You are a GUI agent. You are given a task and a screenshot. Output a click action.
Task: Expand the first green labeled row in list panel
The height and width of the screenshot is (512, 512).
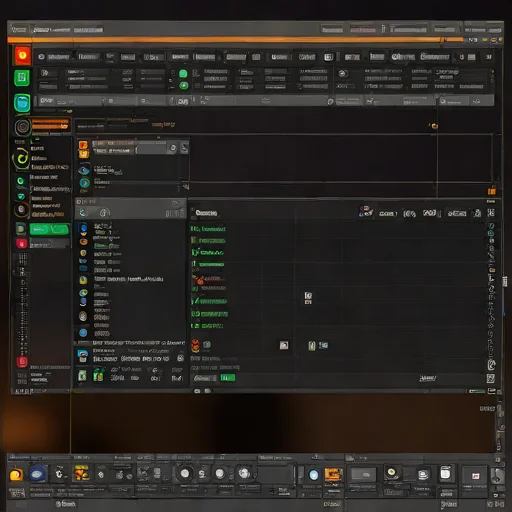pos(208,229)
